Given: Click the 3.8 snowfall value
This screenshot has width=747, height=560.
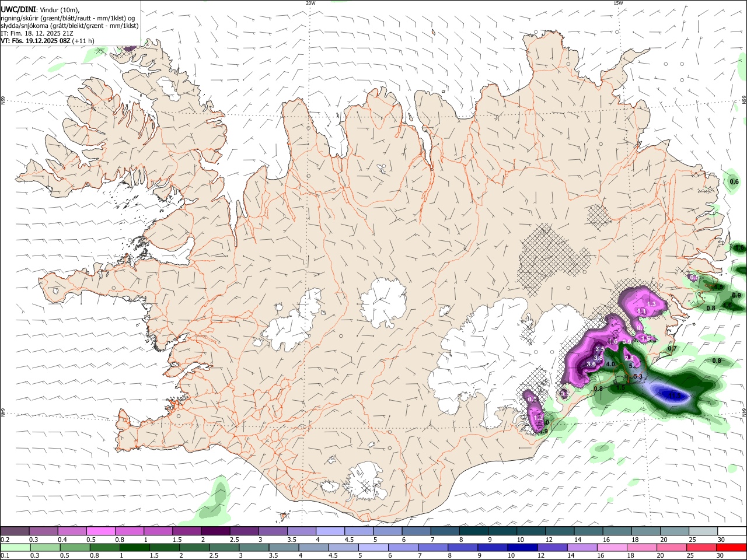Looking at the screenshot, I should 598,358.
